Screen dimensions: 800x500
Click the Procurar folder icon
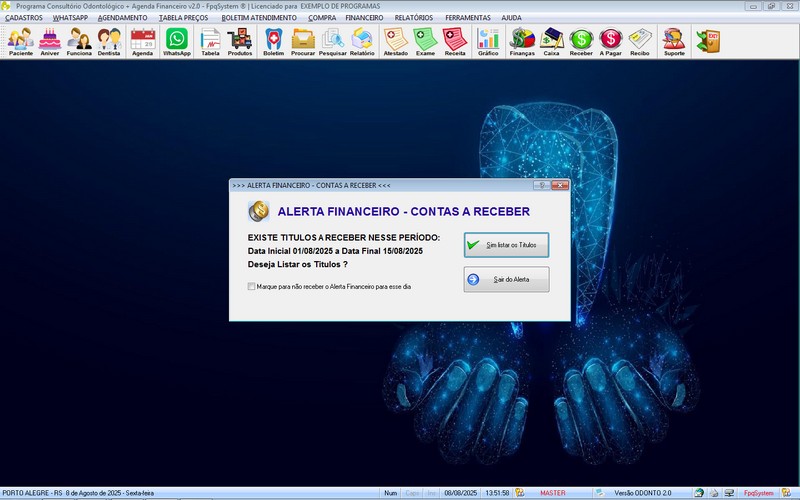tap(303, 42)
